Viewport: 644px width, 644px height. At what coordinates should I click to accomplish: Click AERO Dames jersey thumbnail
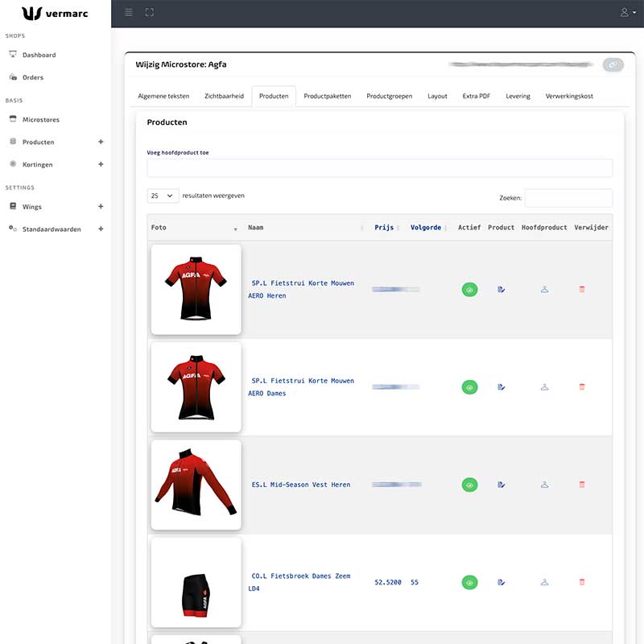pyautogui.click(x=196, y=387)
